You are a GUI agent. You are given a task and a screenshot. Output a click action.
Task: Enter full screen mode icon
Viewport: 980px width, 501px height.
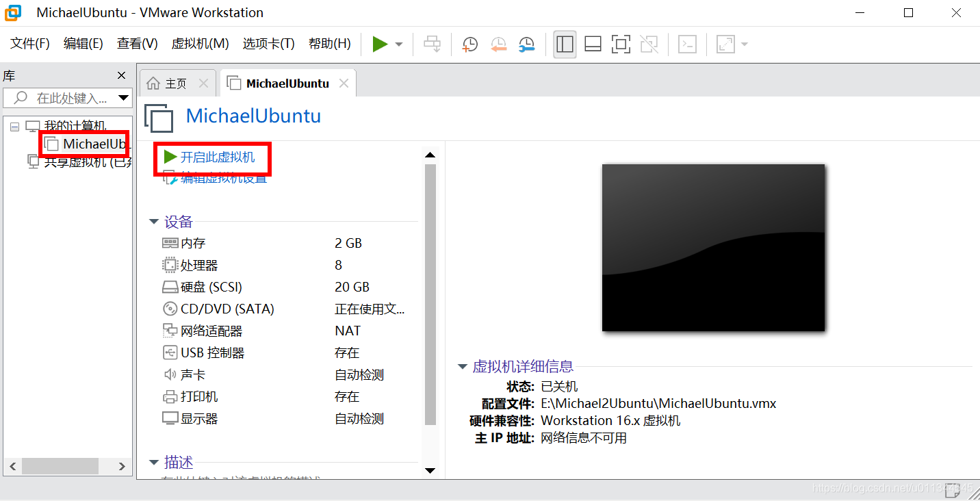[x=621, y=44]
